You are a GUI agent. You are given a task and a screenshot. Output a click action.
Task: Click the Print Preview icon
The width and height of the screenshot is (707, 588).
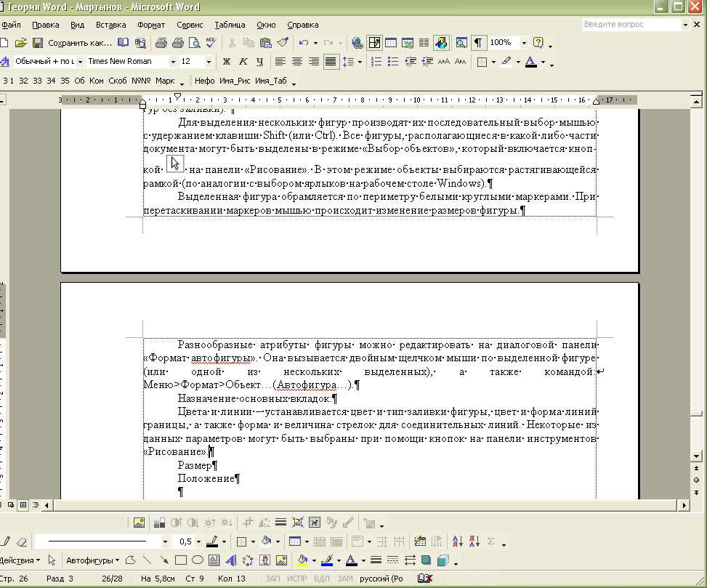click(195, 43)
